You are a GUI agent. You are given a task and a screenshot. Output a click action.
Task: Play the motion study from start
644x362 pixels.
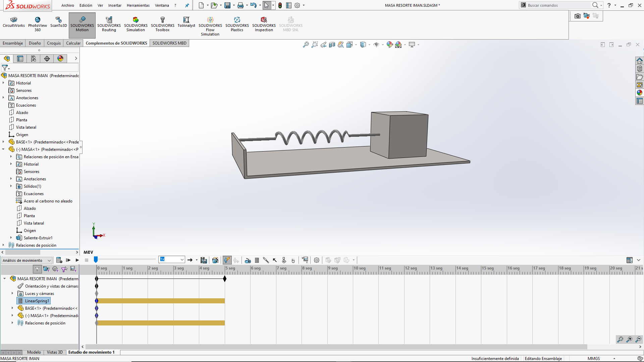68,260
